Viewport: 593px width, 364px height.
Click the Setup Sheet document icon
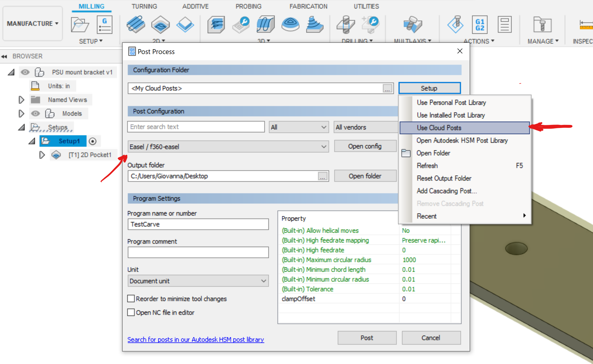(504, 25)
